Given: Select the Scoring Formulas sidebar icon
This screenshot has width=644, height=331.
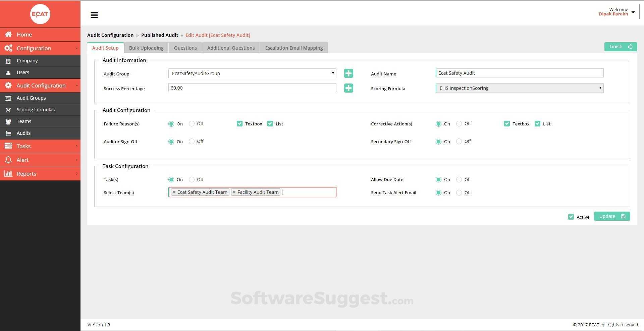Looking at the screenshot, I should pos(8,109).
